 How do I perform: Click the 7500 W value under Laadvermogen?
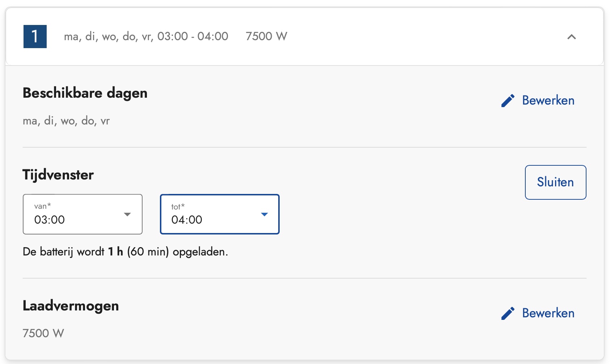point(43,333)
